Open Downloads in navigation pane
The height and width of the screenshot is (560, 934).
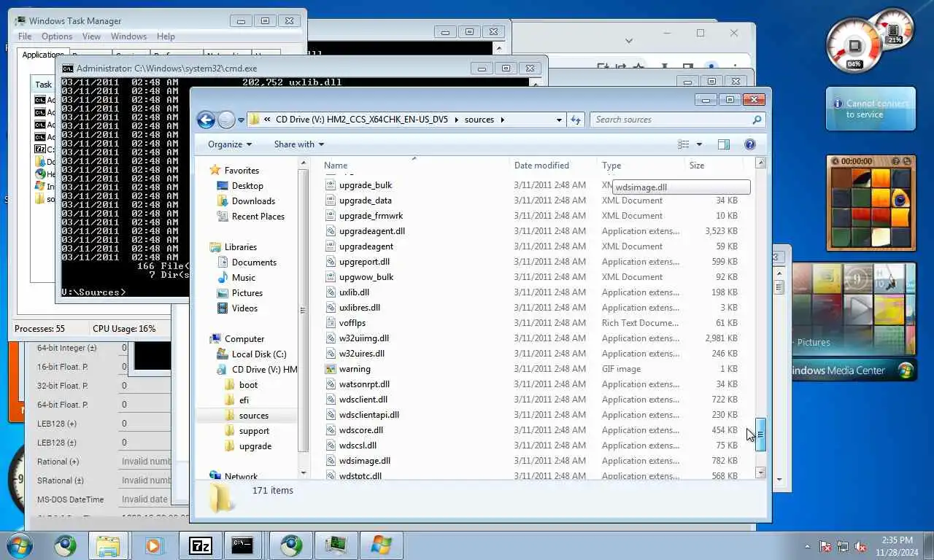pos(253,201)
